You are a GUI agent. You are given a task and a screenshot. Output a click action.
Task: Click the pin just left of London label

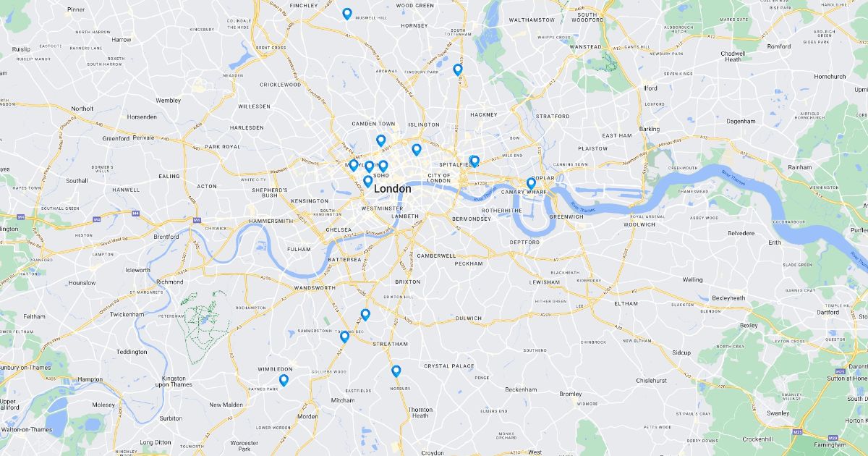[367, 181]
